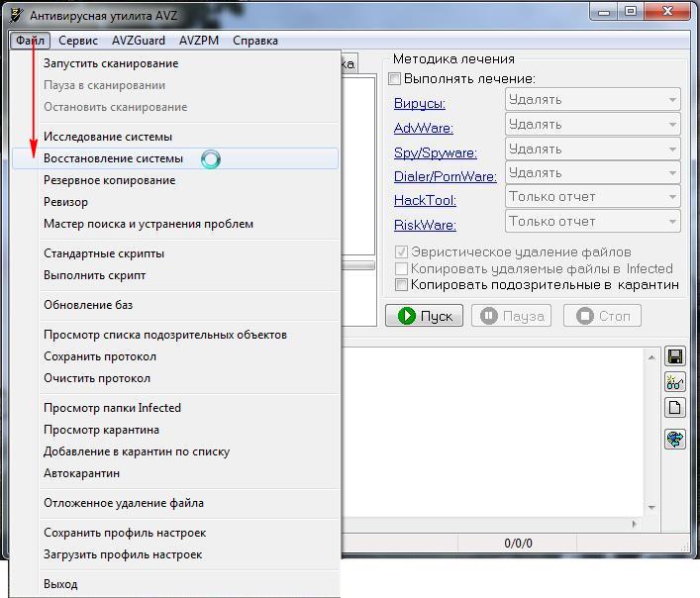This screenshot has width=700, height=598.
Task: Open the Spy/Spyware action dropdown
Action: point(592,149)
